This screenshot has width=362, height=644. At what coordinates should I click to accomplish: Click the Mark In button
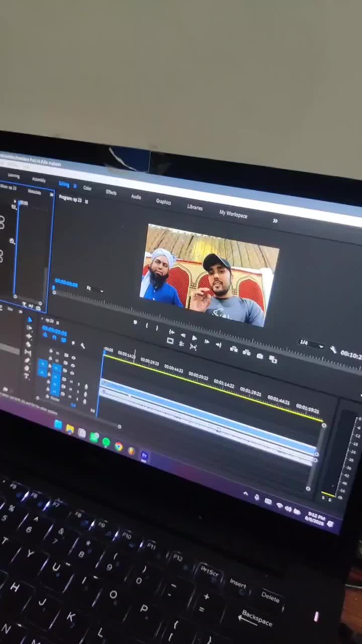146,325
